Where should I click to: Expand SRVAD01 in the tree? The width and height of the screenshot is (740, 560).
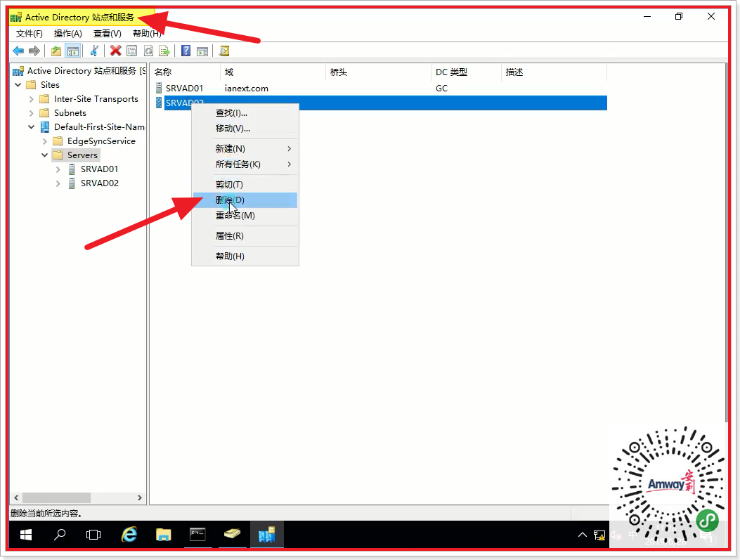click(58, 169)
